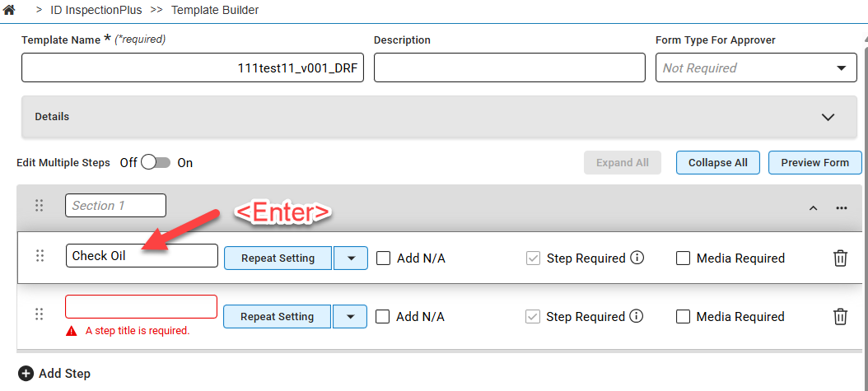The height and width of the screenshot is (391, 868).
Task: Open Section 1 more options menu
Action: (x=842, y=207)
